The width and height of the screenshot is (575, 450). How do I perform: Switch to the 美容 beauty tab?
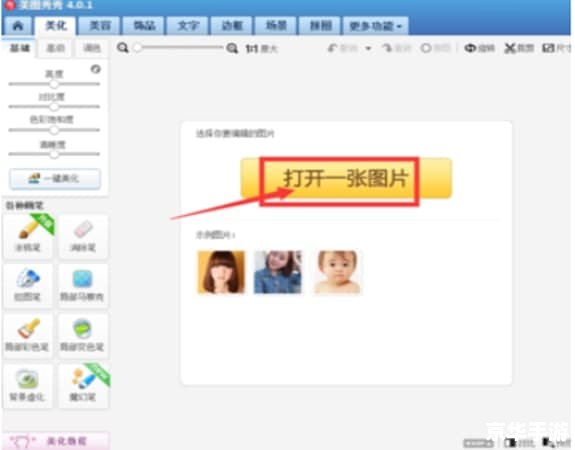coord(100,26)
